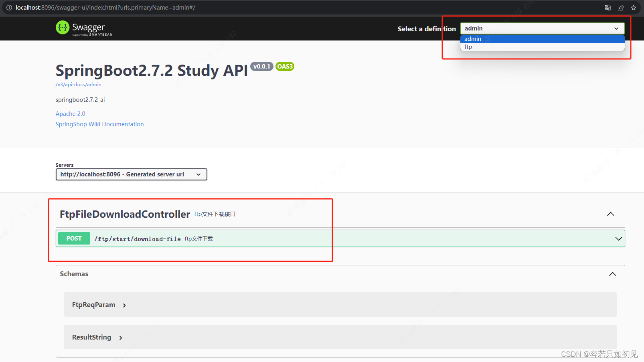This screenshot has width=644, height=362.
Task: Open the SpringShop Wiki Documentation link
Action: [99, 124]
